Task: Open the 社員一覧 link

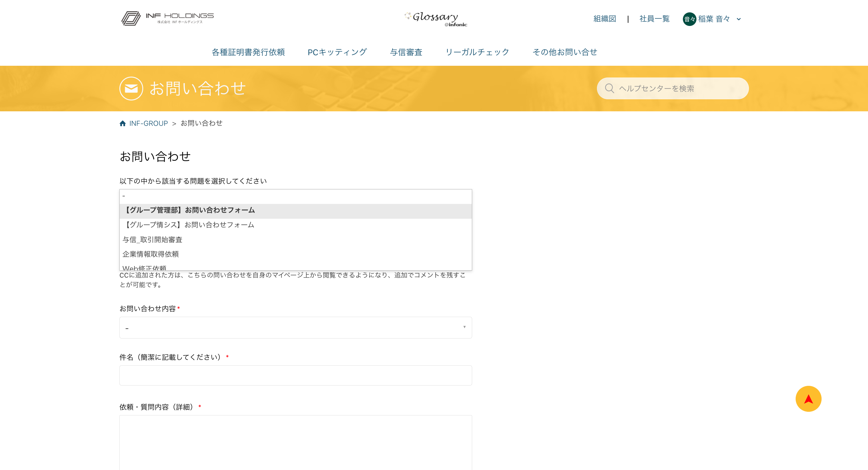Action: coord(654,19)
